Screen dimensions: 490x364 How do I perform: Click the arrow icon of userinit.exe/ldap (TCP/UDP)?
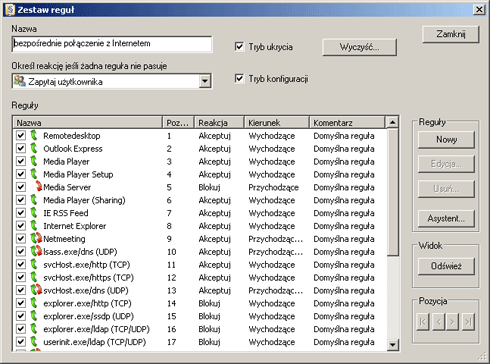pyautogui.click(x=34, y=341)
